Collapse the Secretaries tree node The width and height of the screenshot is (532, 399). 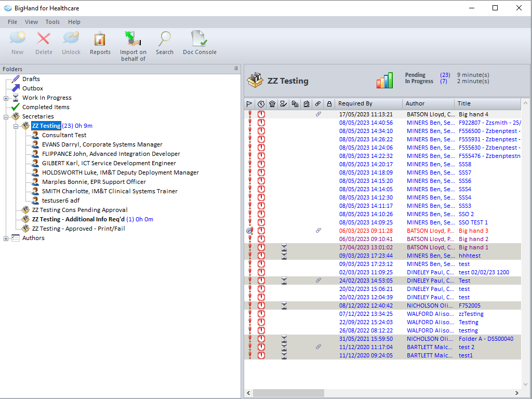(x=6, y=117)
